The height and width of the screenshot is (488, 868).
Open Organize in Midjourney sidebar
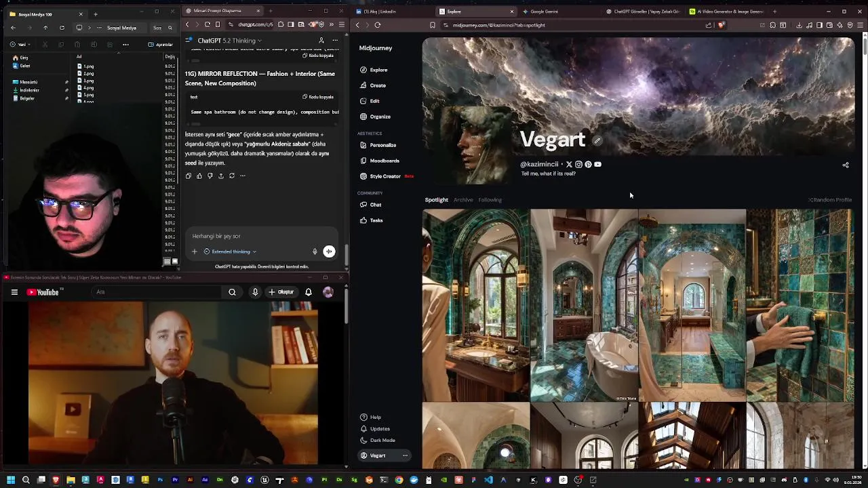(x=375, y=117)
